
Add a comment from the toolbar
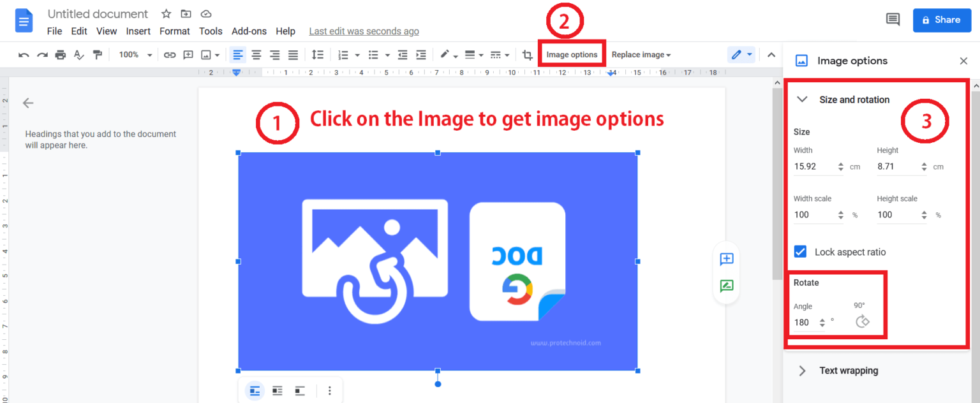(188, 55)
